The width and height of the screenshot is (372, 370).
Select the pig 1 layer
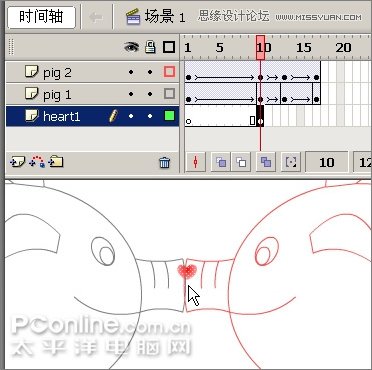coord(93,94)
